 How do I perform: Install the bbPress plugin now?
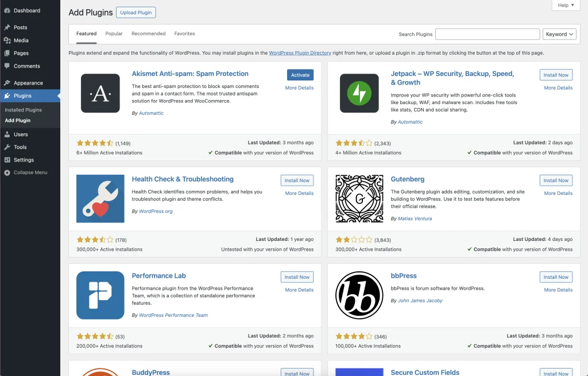click(x=556, y=277)
